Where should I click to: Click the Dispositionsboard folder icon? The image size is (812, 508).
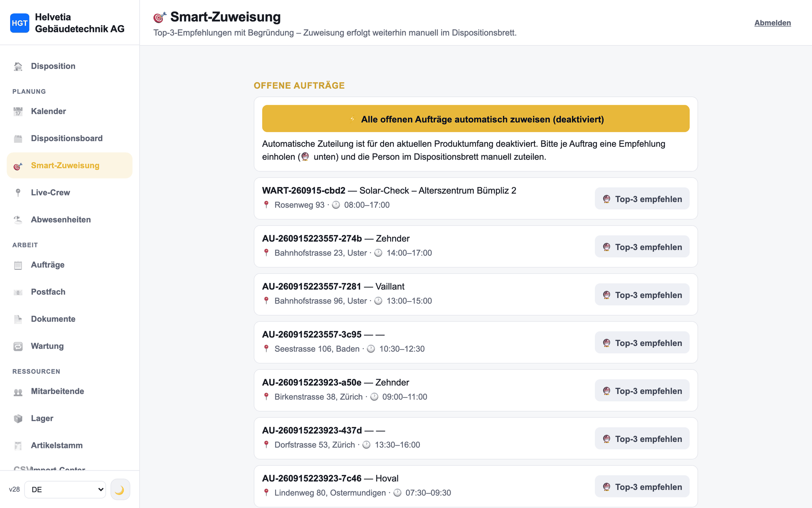18,139
